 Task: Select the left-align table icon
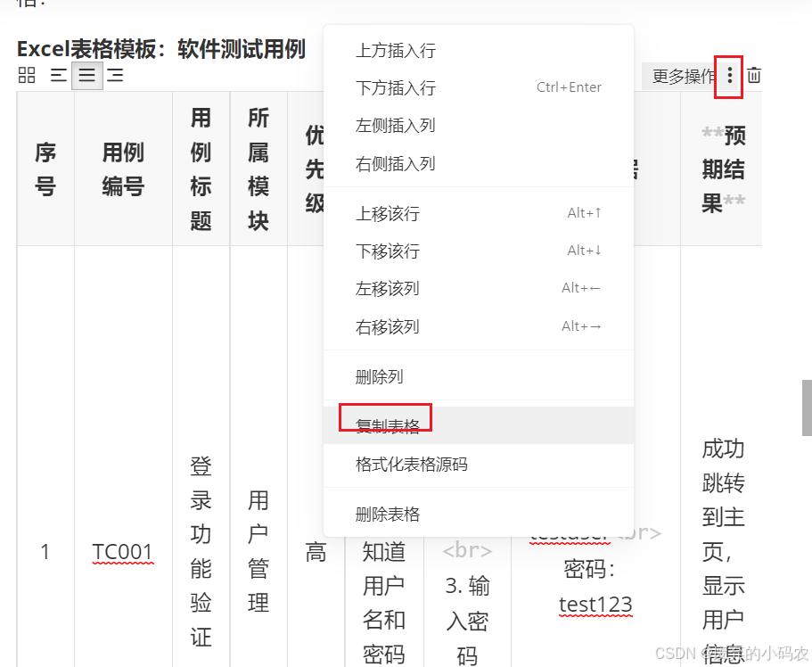click(x=58, y=76)
